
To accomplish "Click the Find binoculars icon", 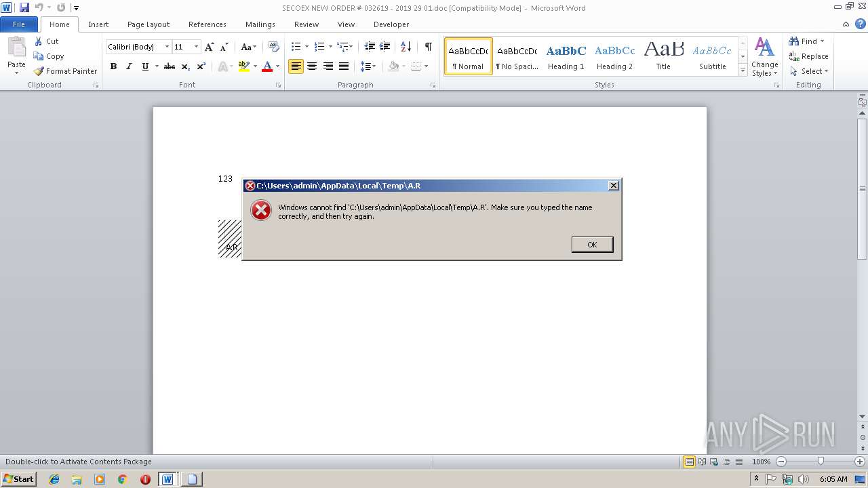I will pyautogui.click(x=794, y=41).
